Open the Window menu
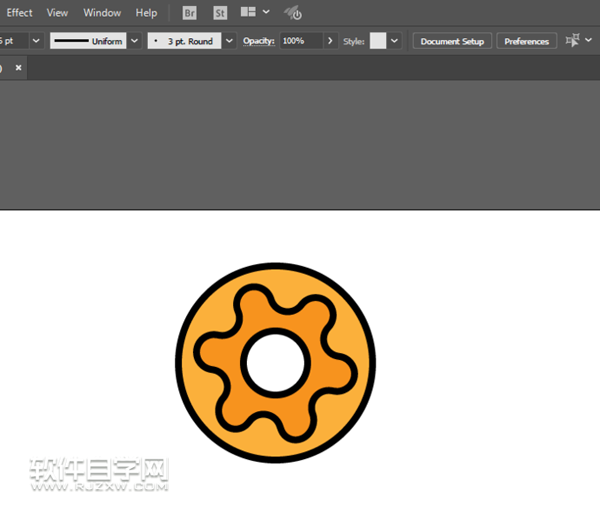The height and width of the screenshot is (513, 600). [102, 13]
